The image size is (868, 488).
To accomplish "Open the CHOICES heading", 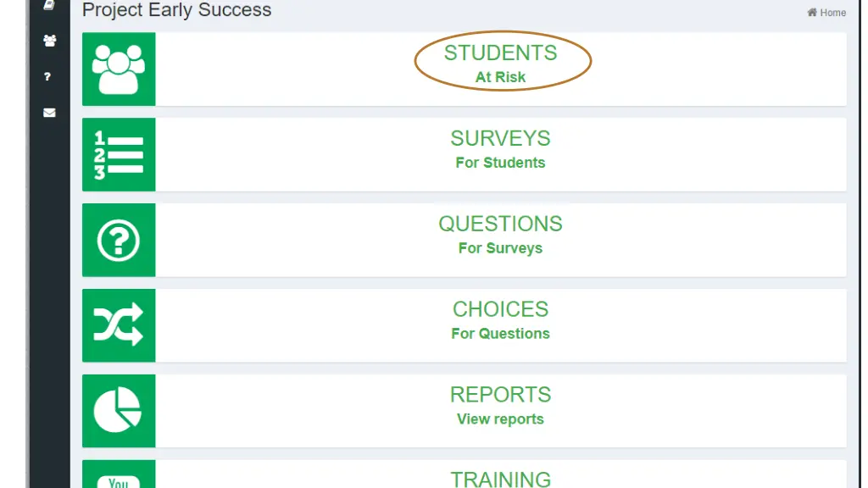I will point(500,309).
